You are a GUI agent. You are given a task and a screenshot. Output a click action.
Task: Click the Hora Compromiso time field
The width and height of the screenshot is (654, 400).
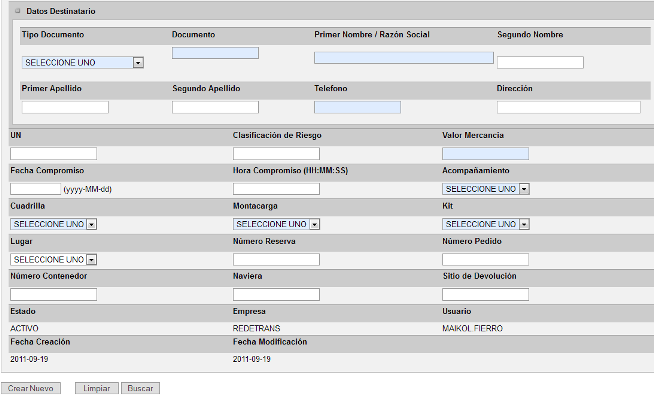click(276, 189)
